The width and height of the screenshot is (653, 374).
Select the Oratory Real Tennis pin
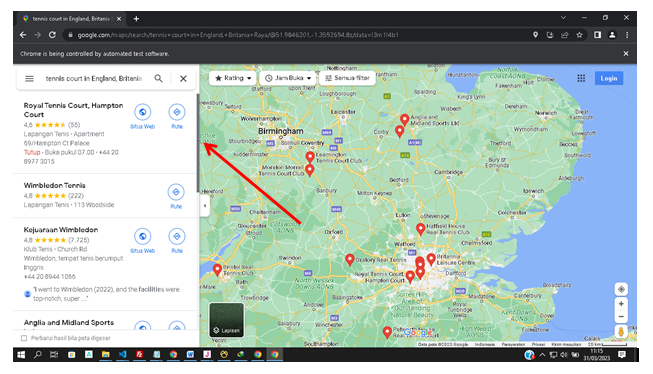[350, 260]
